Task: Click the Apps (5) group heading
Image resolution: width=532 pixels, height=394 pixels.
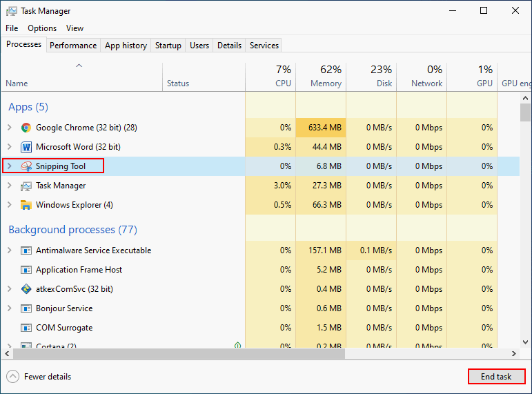Action: pyautogui.click(x=28, y=107)
